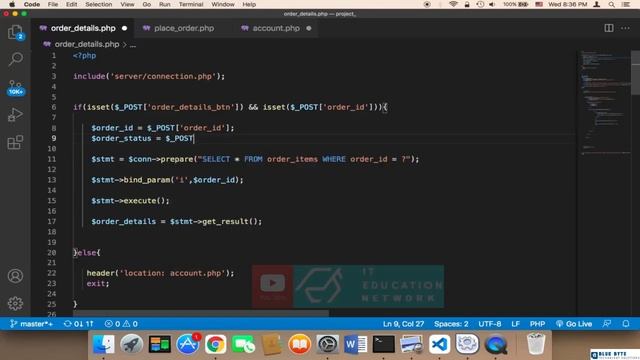Click Spotlight search in menu bar
Viewport: 640px width, 360px height.
tap(611, 4)
